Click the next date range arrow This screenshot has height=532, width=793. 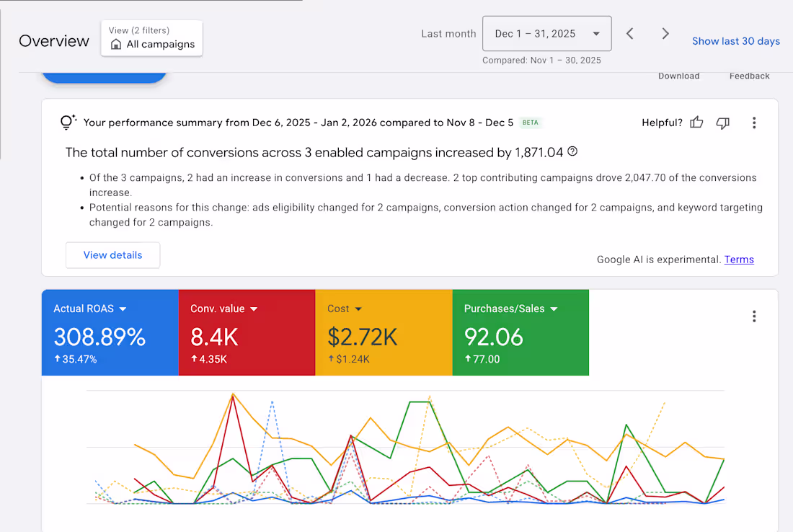pyautogui.click(x=665, y=33)
